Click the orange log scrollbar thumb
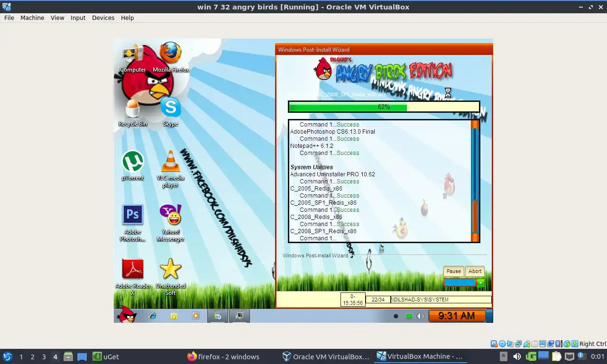 point(475,216)
